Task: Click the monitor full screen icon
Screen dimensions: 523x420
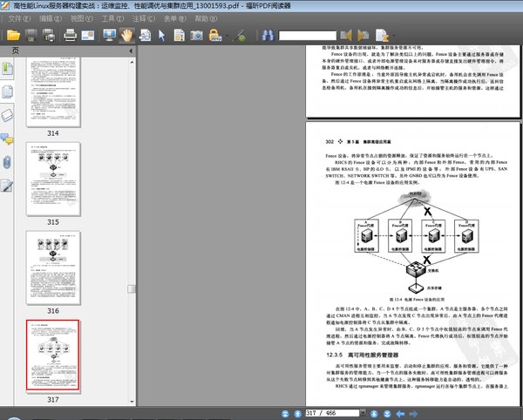Action: [110, 36]
